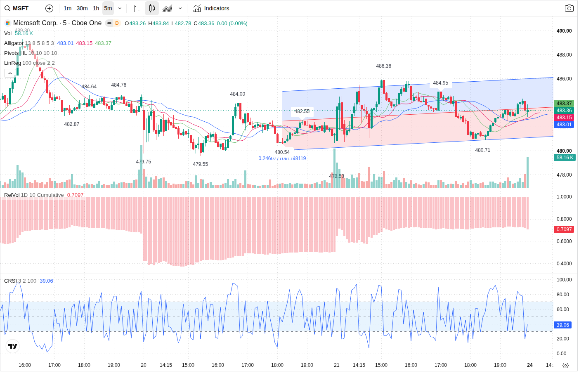Expand the chart style dropdown arrow
Screen dimensions: 586x392
[180, 8]
